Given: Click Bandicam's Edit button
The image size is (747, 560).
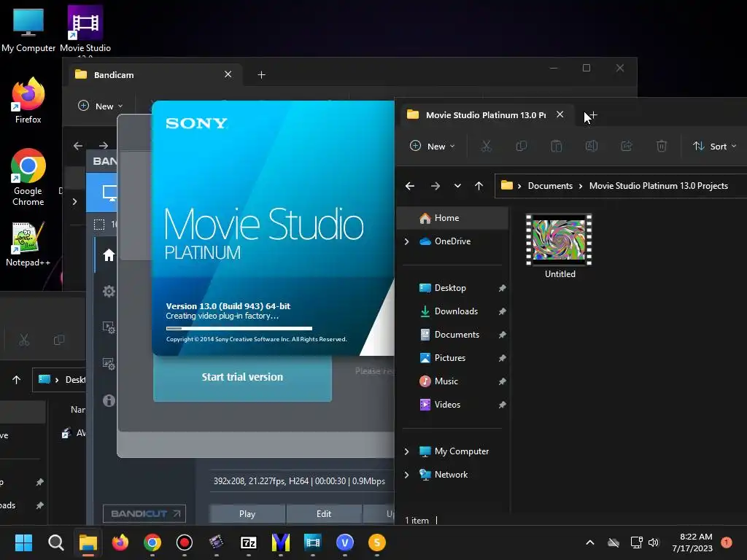Looking at the screenshot, I should [x=324, y=514].
